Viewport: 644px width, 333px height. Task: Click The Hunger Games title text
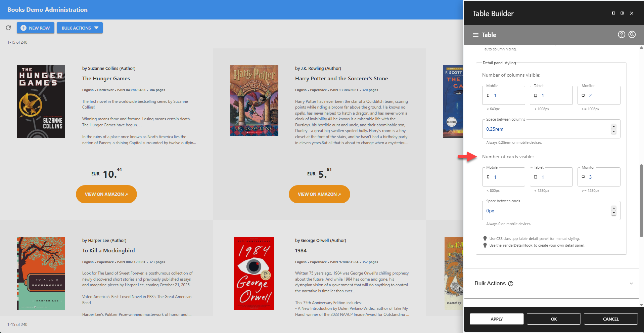pyautogui.click(x=106, y=79)
